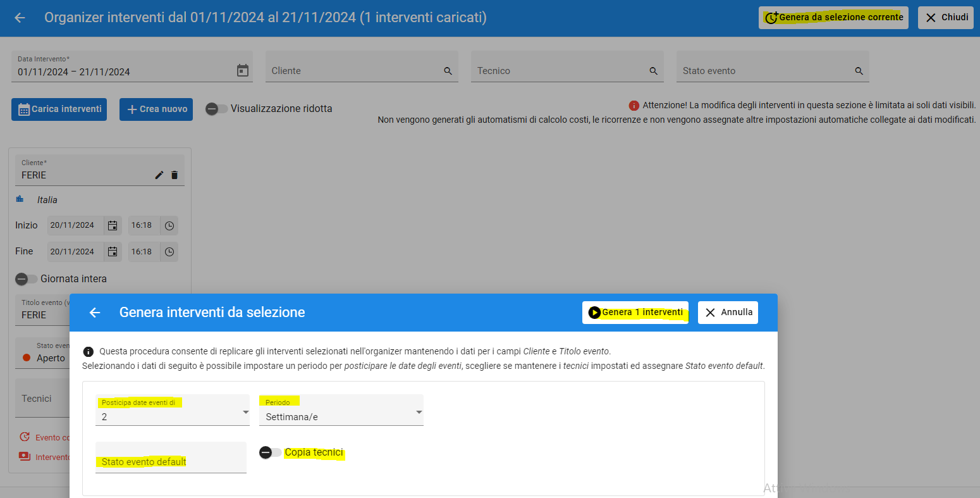
Task: Click Inizio date 20/11/2024 field
Action: pos(76,225)
